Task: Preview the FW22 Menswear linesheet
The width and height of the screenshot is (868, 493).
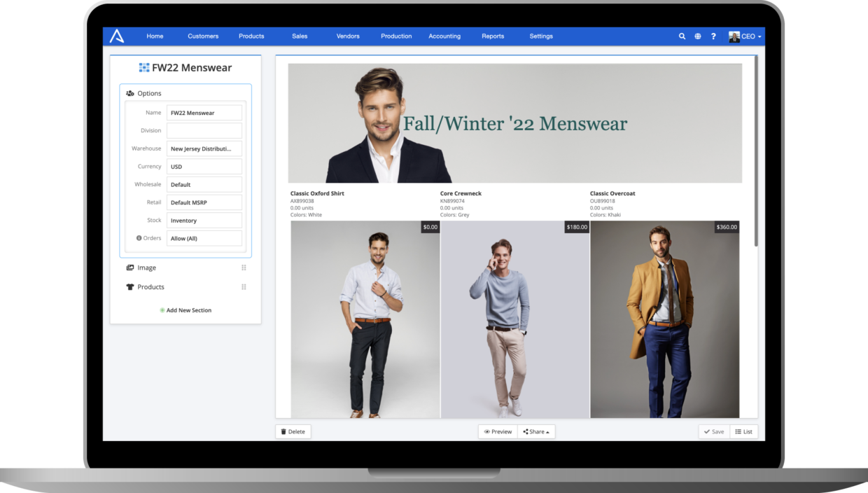Action: coord(498,431)
